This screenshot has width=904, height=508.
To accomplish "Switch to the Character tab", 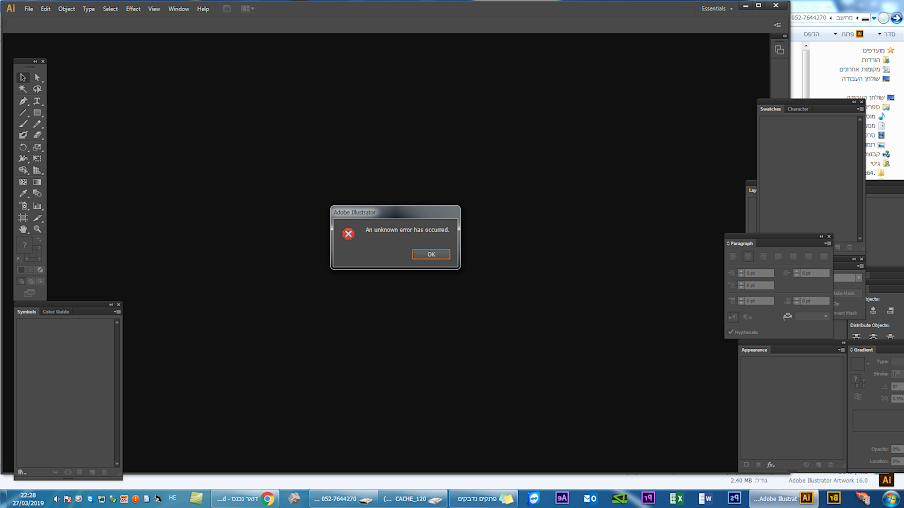I will tap(798, 109).
